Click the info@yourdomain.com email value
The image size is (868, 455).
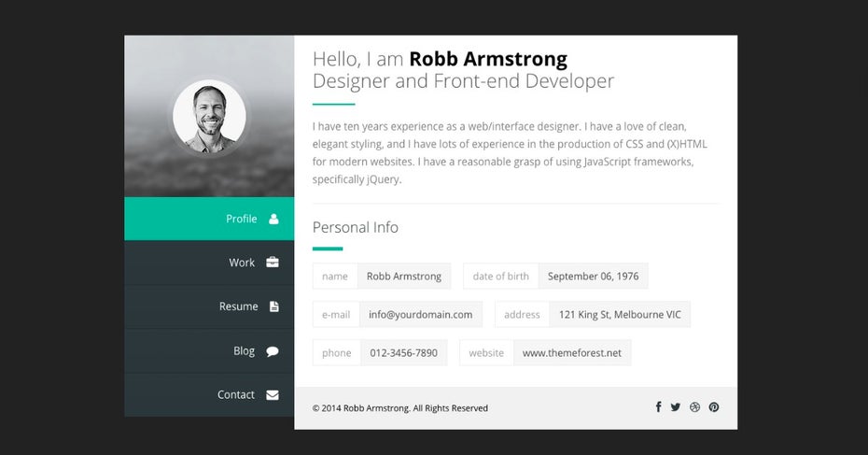421,314
